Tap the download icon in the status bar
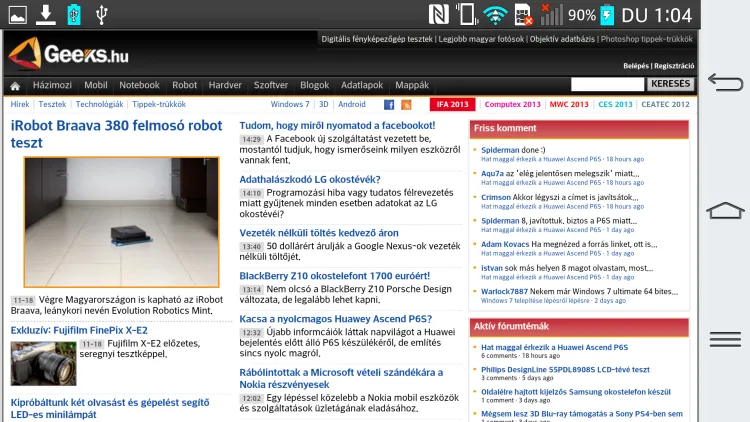The width and height of the screenshot is (750, 422). [x=46, y=14]
